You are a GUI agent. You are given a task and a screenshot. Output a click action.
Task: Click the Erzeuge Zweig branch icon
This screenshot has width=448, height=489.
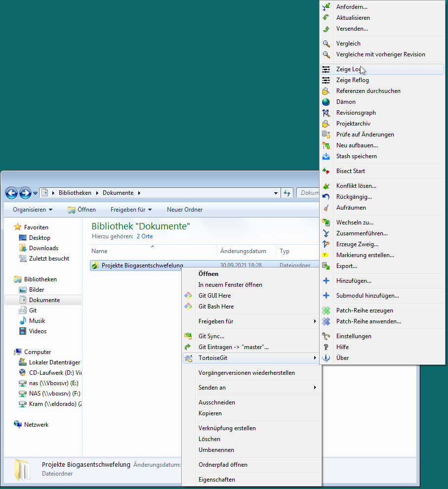pyautogui.click(x=326, y=244)
